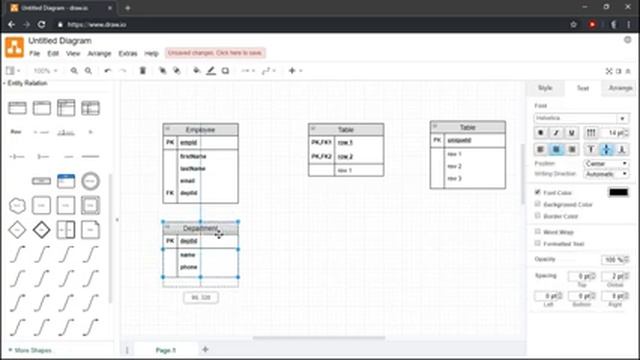Enable the Border Color checkbox
This screenshot has width=640, height=360.
click(538, 216)
